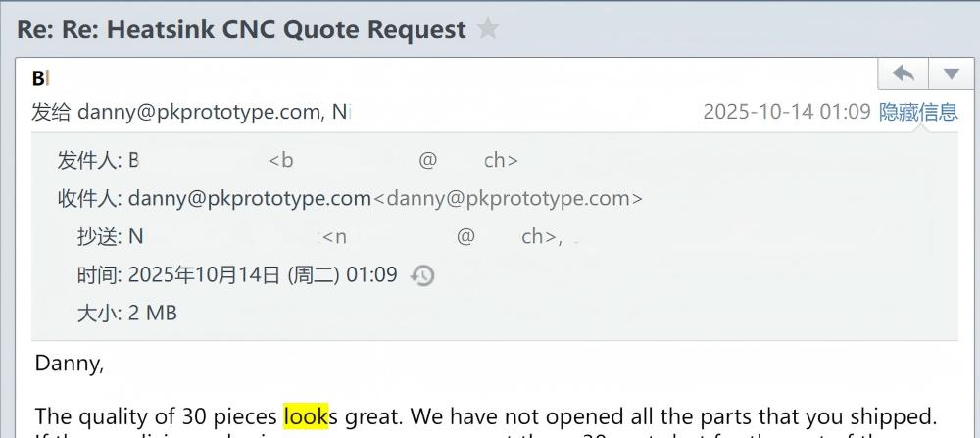980x438 pixels.
Task: Click the 隐藏信息 link to hide details
Action: pyautogui.click(x=918, y=112)
